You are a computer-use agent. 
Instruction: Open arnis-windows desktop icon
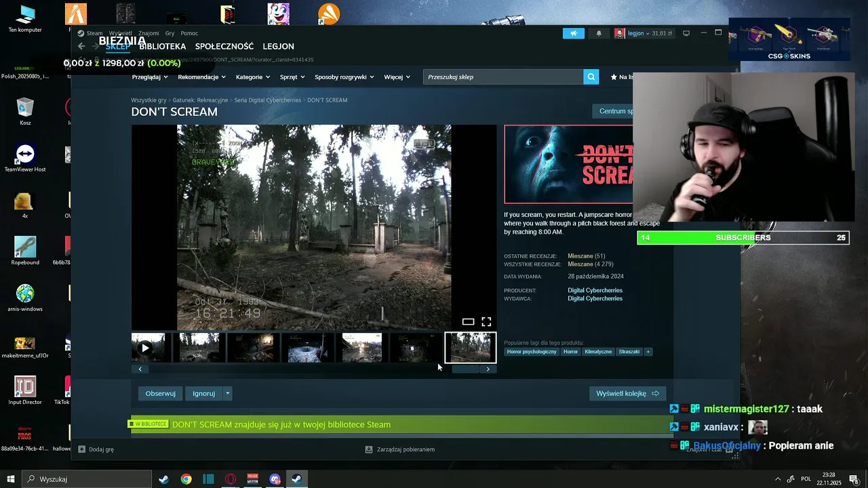coord(25,298)
